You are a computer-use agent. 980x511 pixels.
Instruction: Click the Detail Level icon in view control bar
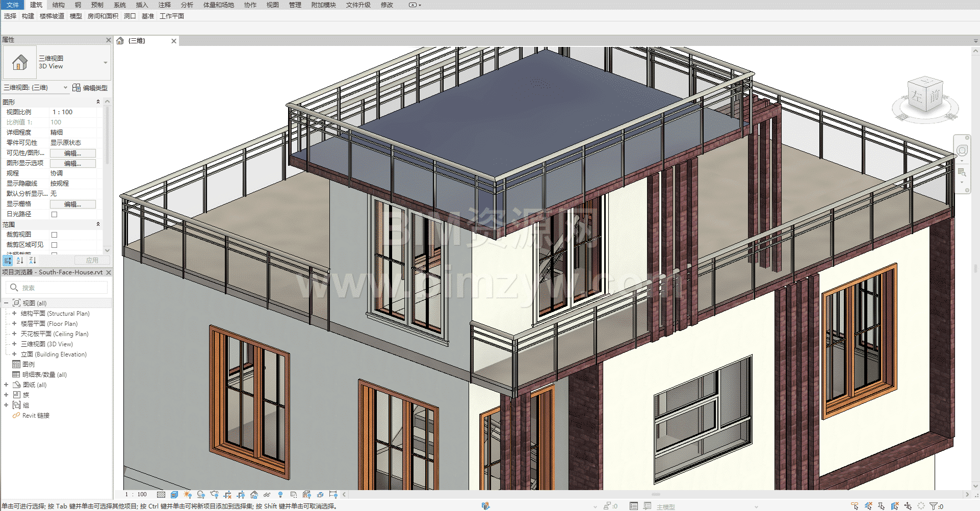[x=161, y=495]
